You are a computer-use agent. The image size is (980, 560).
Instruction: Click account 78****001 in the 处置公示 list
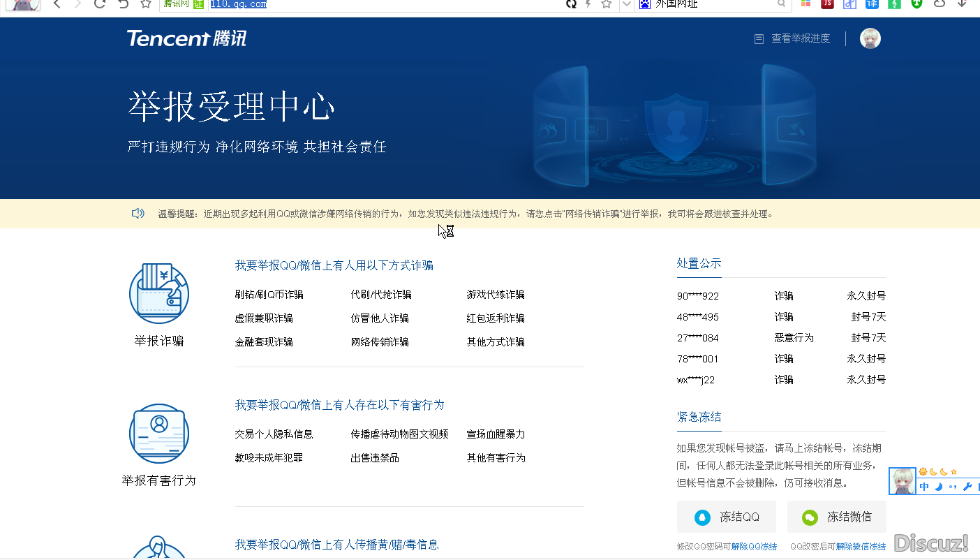click(x=698, y=359)
